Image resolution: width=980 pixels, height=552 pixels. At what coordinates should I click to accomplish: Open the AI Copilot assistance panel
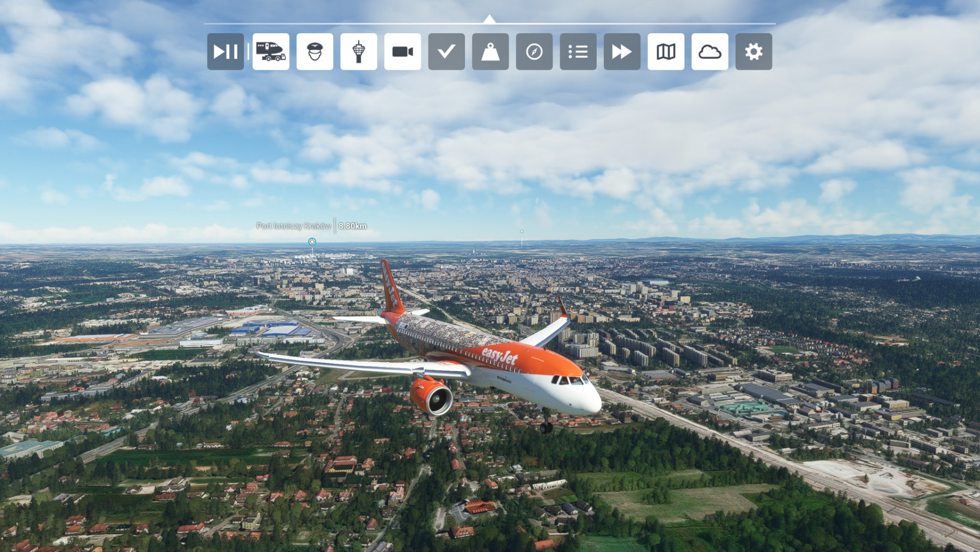tap(315, 52)
